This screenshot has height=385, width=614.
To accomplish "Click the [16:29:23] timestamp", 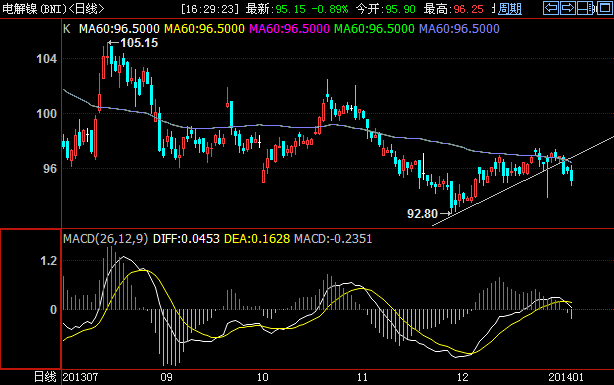I will pos(210,9).
